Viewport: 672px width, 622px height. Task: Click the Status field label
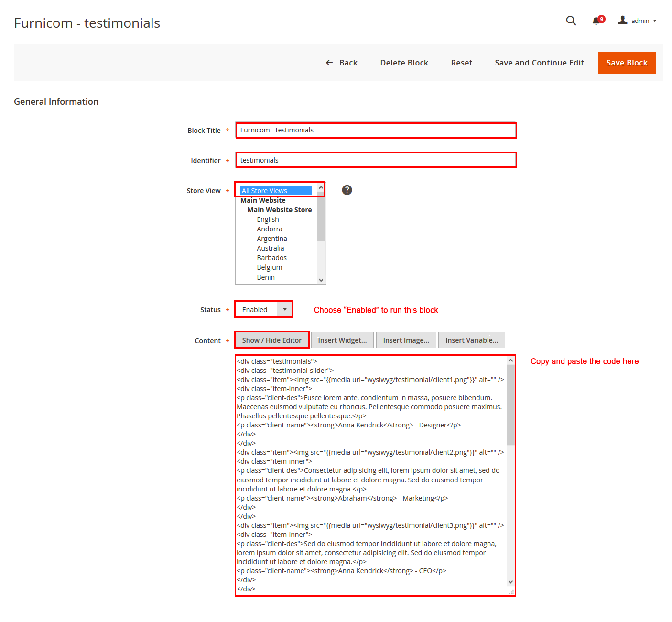[210, 310]
